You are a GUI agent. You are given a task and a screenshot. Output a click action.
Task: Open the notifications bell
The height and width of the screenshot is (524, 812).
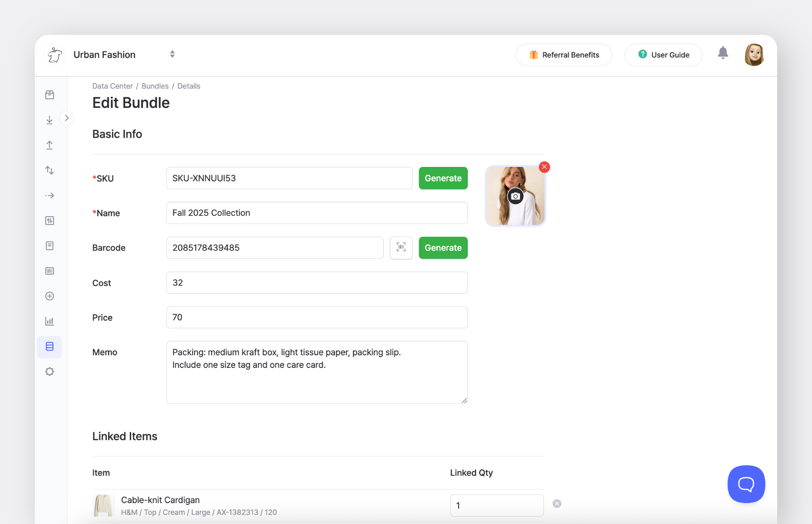(723, 52)
